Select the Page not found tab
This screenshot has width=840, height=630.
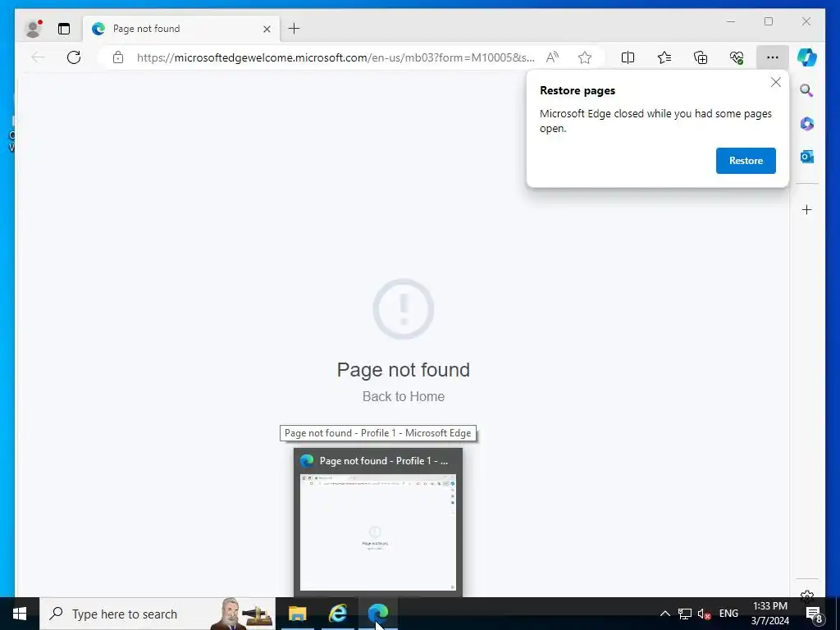tap(181, 29)
